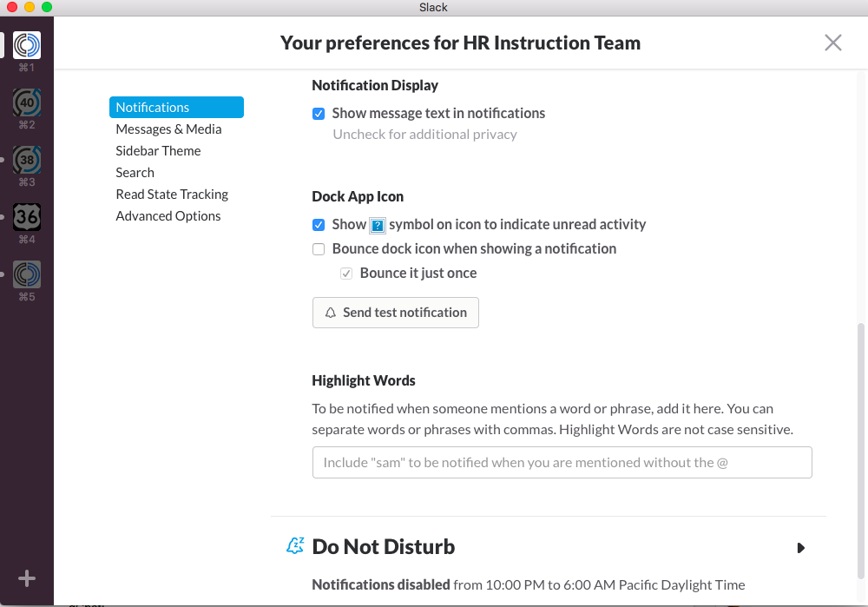The width and height of the screenshot is (868, 607).
Task: Toggle Show symbol on icon for unread activity
Action: click(319, 225)
